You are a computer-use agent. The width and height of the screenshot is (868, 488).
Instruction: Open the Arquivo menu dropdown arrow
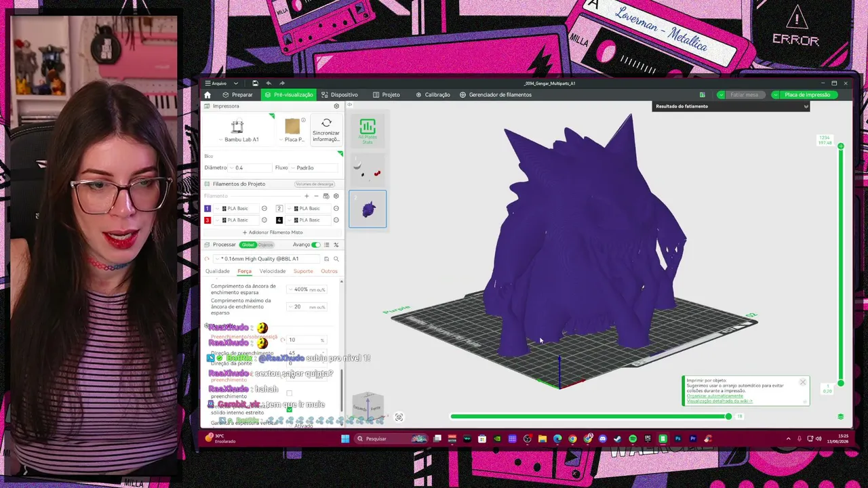(x=236, y=83)
